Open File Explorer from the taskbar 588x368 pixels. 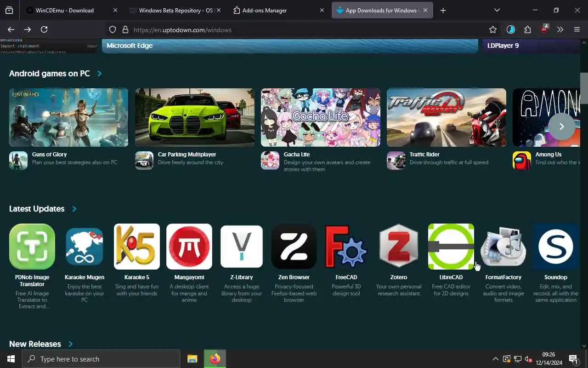(x=192, y=359)
